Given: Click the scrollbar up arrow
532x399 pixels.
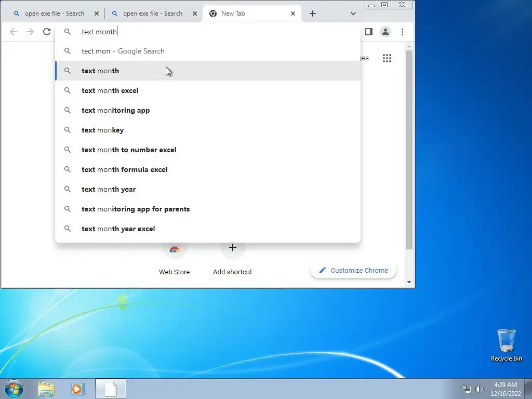Looking at the screenshot, I should click(409, 46).
